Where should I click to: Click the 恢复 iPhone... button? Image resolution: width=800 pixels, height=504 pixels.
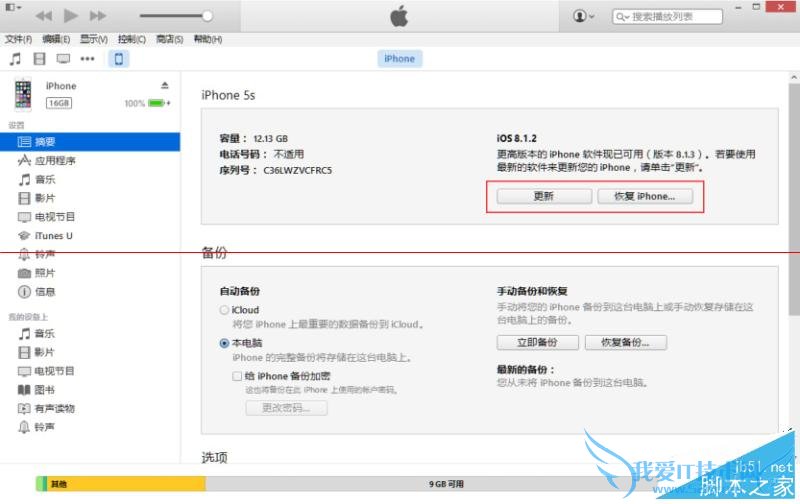[645, 196]
